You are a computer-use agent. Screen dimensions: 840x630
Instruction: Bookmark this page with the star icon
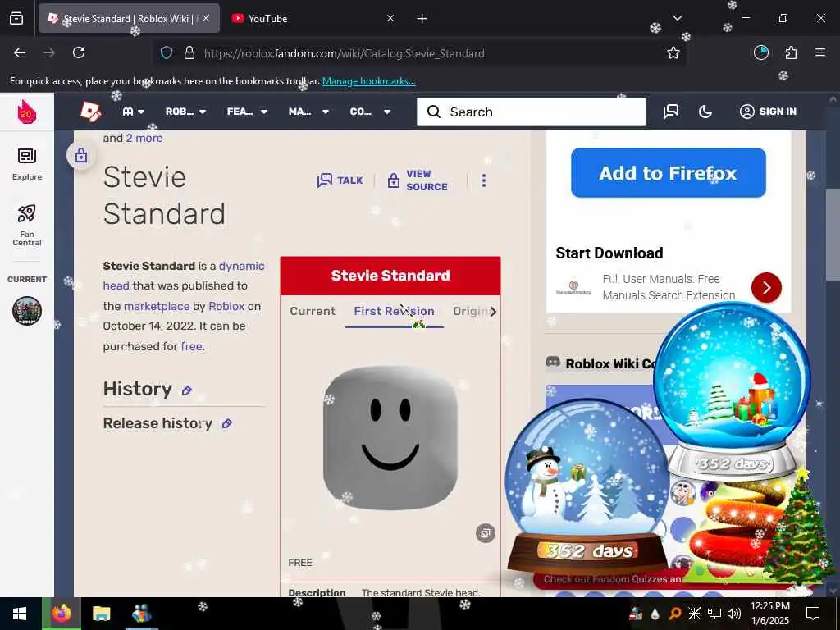pyautogui.click(x=673, y=52)
